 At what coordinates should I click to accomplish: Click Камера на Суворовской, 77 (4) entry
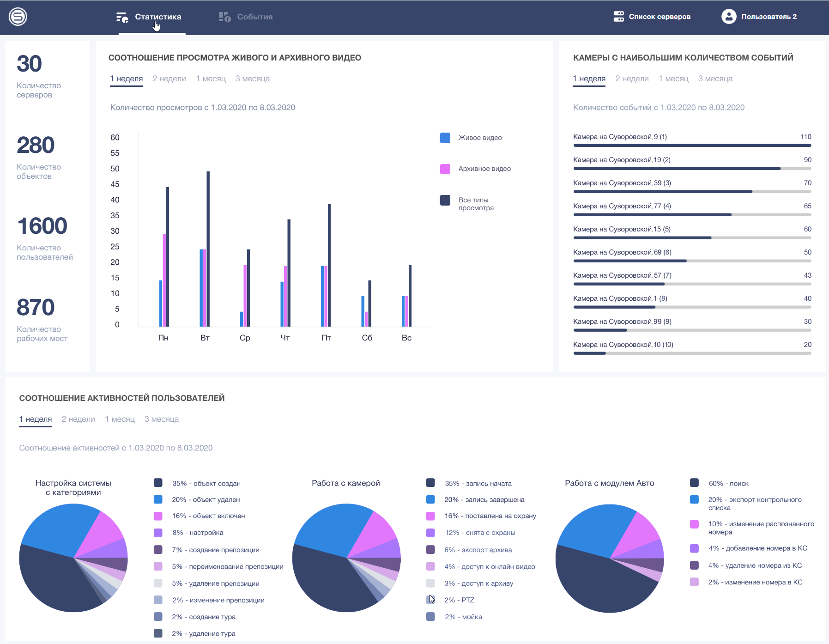[622, 206]
